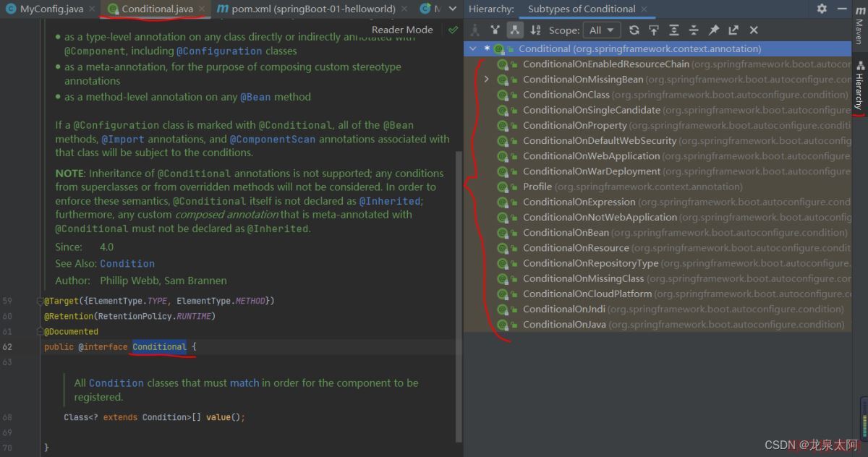
Task: Collapse all nodes in hierarchy
Action: click(694, 30)
